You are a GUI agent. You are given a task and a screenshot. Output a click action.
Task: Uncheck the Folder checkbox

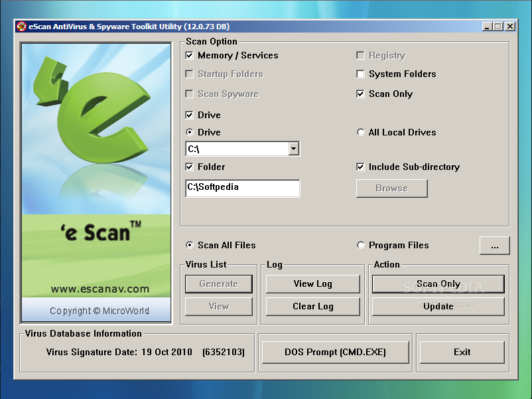[x=189, y=167]
